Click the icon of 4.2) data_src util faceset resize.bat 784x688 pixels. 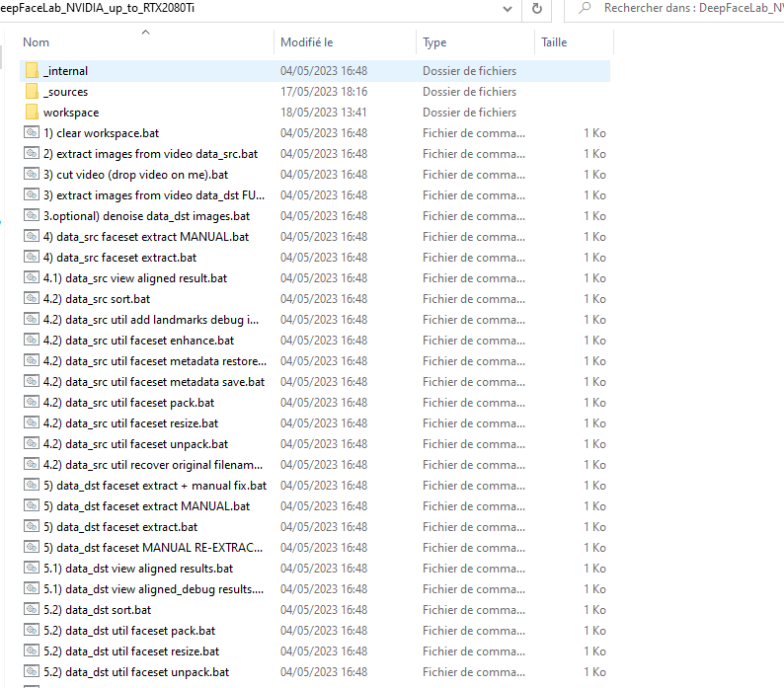[32, 423]
